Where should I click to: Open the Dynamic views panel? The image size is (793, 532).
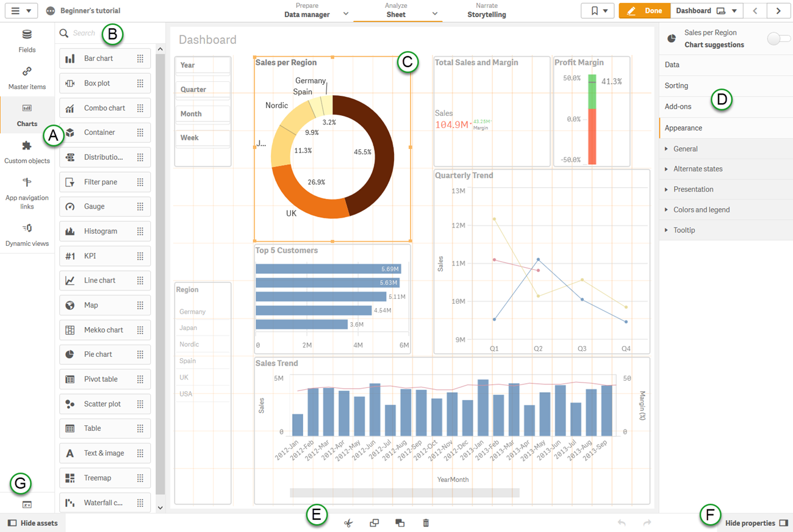click(x=27, y=234)
